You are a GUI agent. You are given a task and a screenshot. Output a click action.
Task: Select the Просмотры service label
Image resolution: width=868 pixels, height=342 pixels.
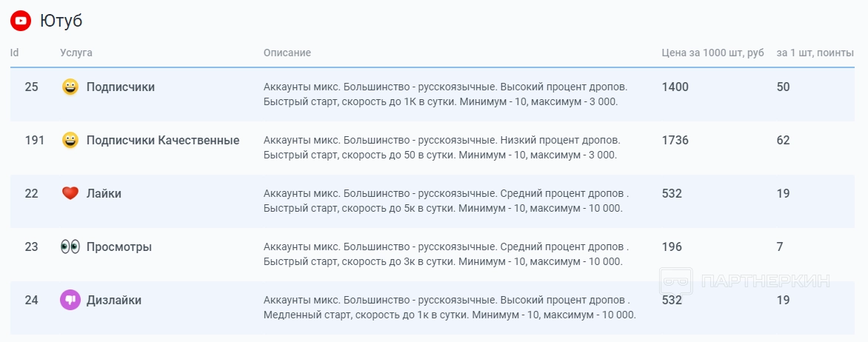coord(119,247)
